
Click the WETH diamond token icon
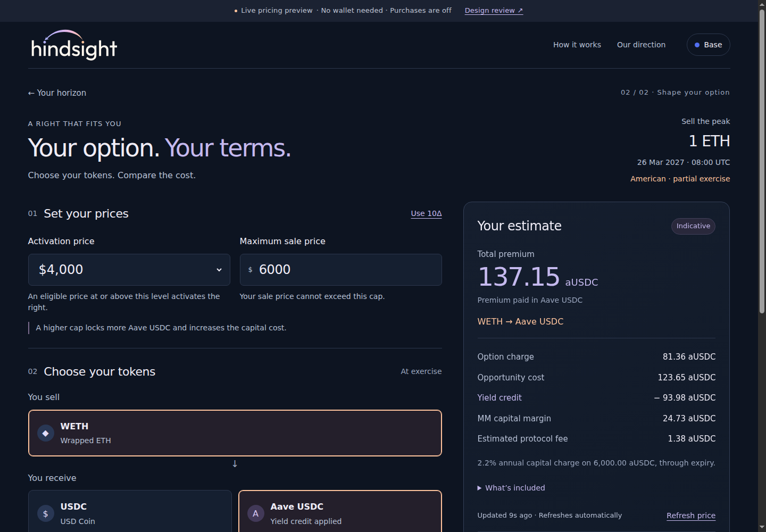46,433
